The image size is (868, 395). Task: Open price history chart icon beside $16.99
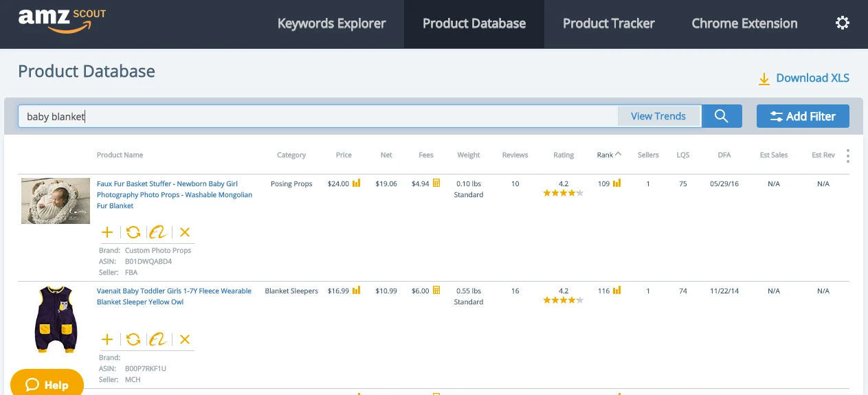356,291
